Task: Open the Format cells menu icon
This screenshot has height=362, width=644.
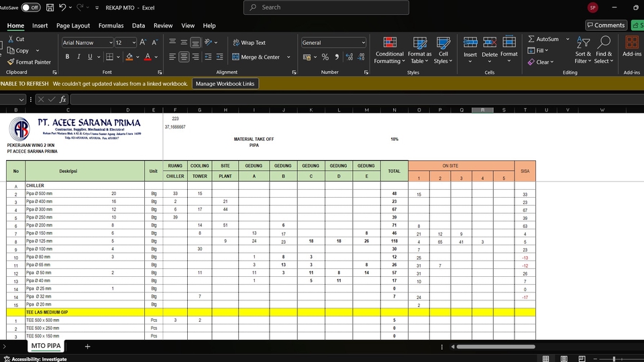Action: coord(509,42)
